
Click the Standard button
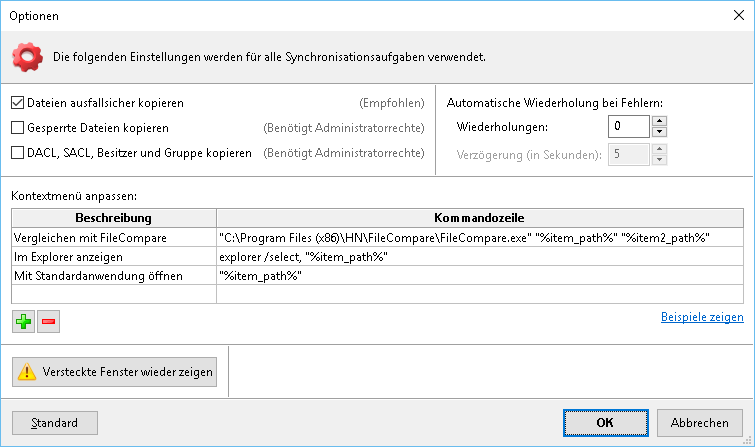(55, 423)
